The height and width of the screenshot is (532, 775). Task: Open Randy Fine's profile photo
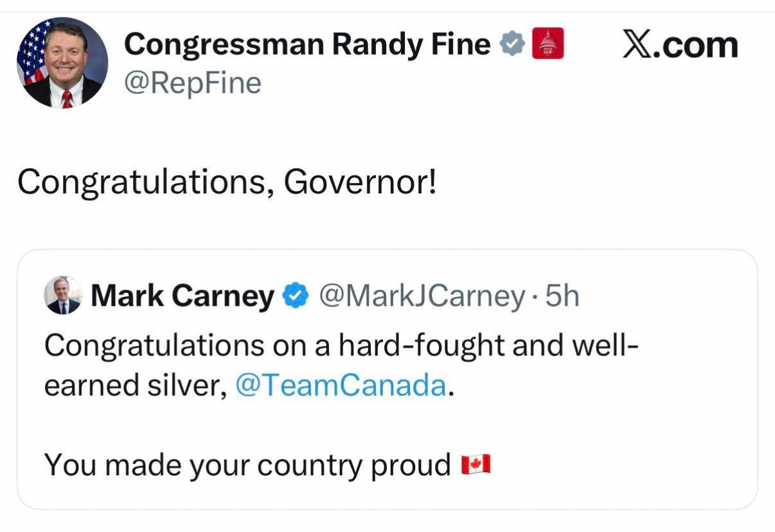(x=62, y=62)
